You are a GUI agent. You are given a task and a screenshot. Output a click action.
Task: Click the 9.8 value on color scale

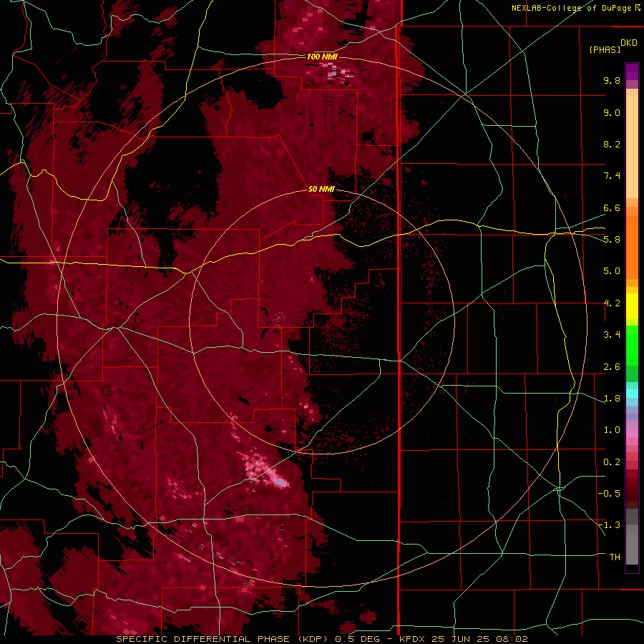[x=612, y=80]
